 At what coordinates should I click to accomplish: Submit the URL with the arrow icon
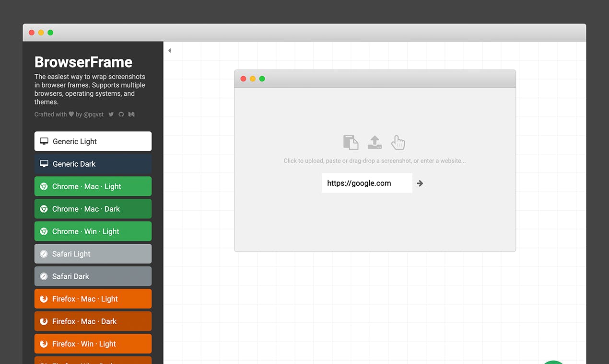click(420, 183)
